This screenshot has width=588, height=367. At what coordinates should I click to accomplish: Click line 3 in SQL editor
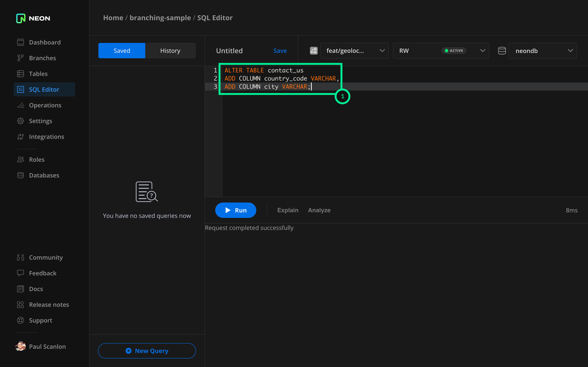(x=267, y=87)
